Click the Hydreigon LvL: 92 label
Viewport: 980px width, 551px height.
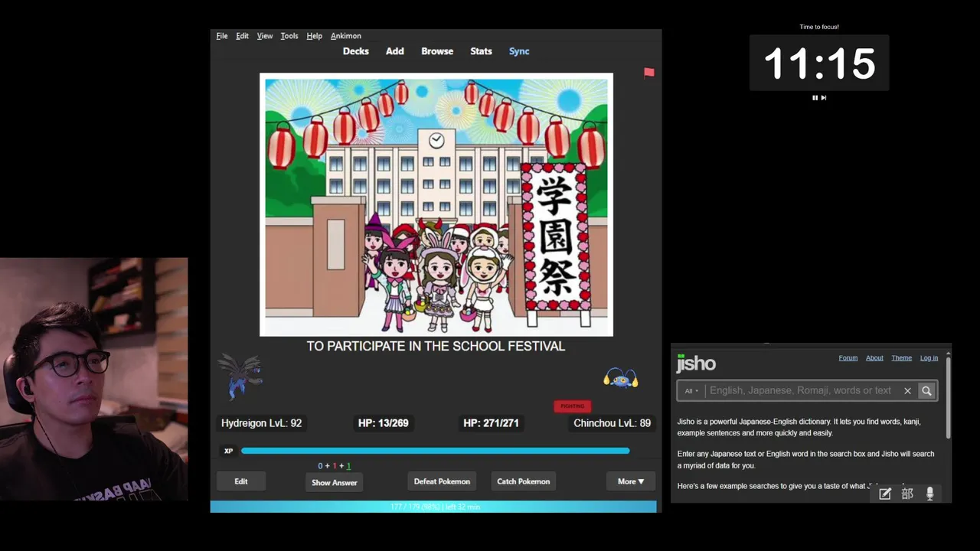click(x=261, y=423)
